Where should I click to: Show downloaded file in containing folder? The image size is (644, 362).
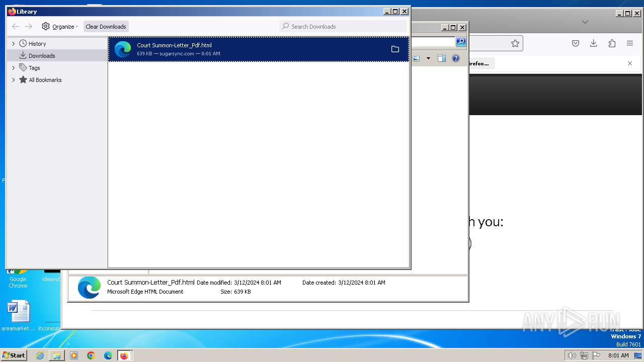click(x=395, y=49)
